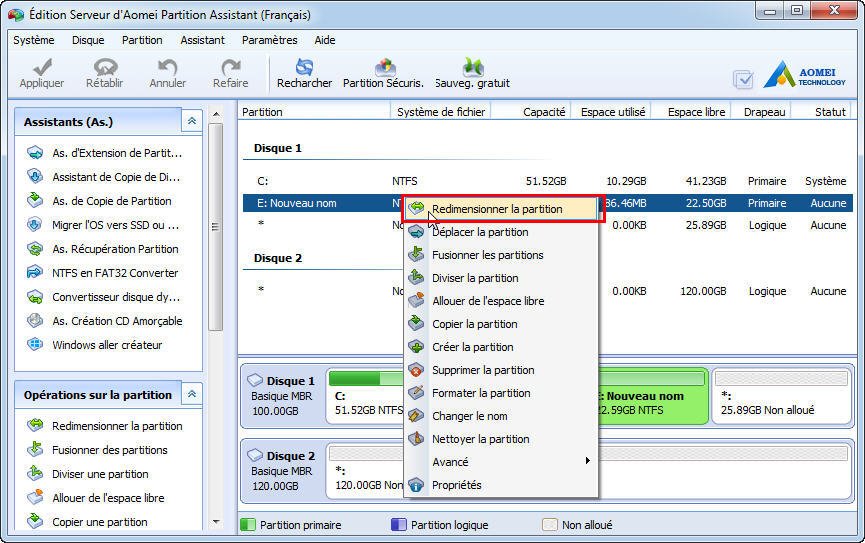Open the Système menu
Screen dimensions: 865x543
[34, 40]
